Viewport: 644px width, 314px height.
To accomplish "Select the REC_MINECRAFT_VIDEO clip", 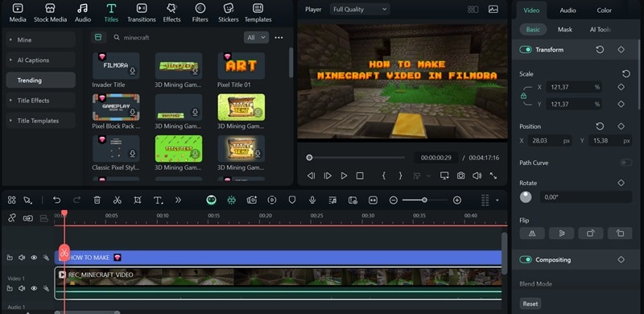I will click(278, 283).
